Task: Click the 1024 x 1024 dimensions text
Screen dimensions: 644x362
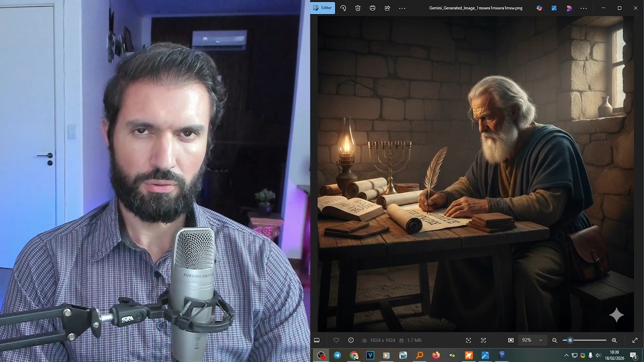Action: [382, 340]
